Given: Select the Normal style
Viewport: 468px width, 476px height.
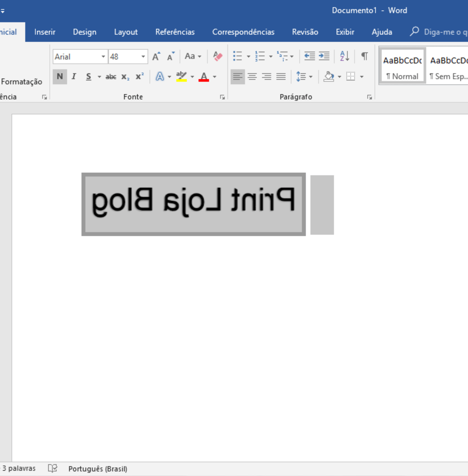Looking at the screenshot, I should coord(402,66).
